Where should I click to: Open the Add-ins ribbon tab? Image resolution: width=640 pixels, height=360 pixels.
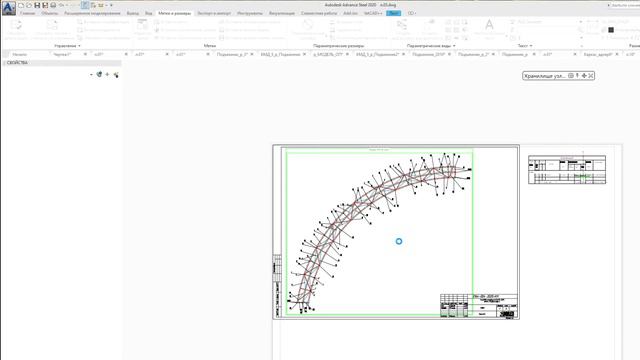(351, 13)
